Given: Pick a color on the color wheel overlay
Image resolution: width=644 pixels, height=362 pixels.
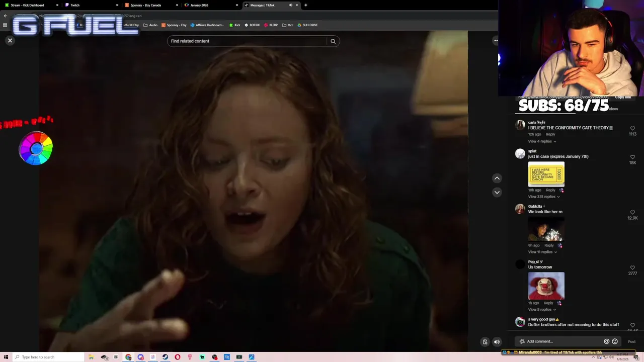Looking at the screenshot, I should [x=36, y=148].
